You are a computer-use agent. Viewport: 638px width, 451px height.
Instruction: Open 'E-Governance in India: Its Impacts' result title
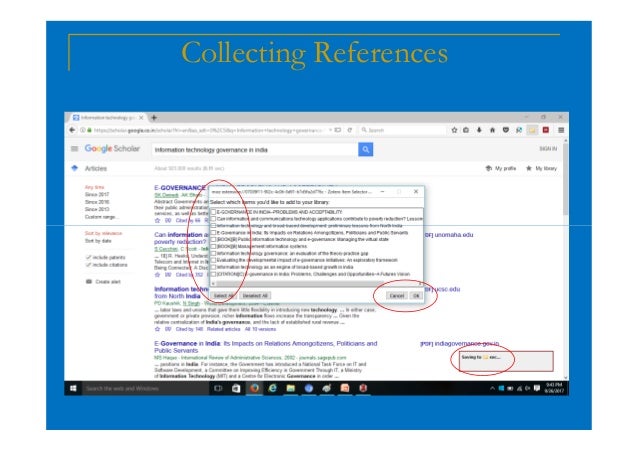pyautogui.click(x=266, y=347)
